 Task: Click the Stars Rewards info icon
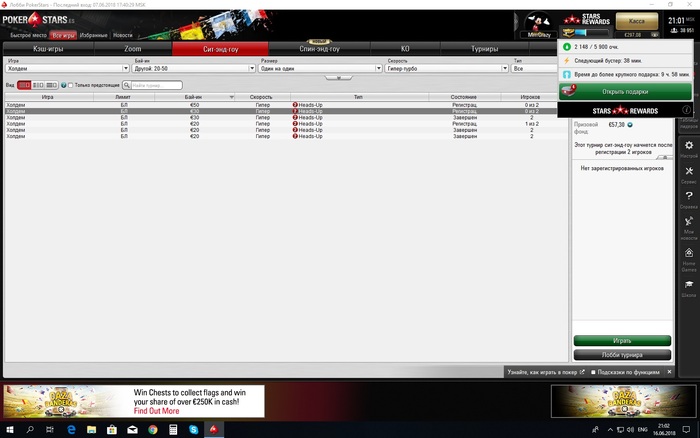[x=686, y=110]
